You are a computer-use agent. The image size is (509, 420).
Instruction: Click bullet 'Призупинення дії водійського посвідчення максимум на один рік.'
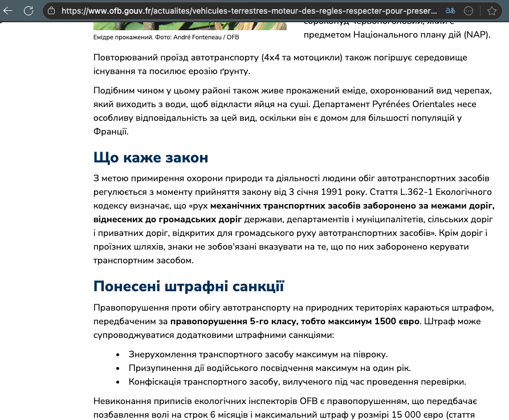coord(270,368)
